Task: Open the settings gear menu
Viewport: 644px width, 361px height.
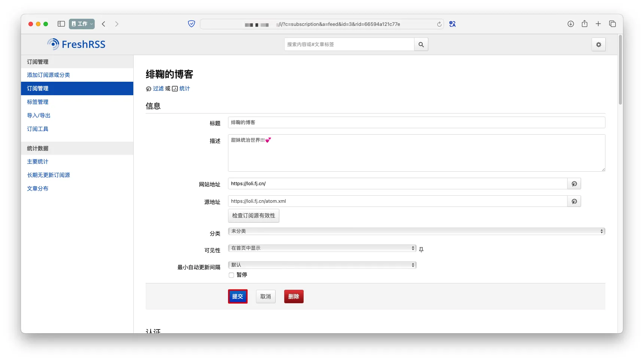Action: coord(598,45)
